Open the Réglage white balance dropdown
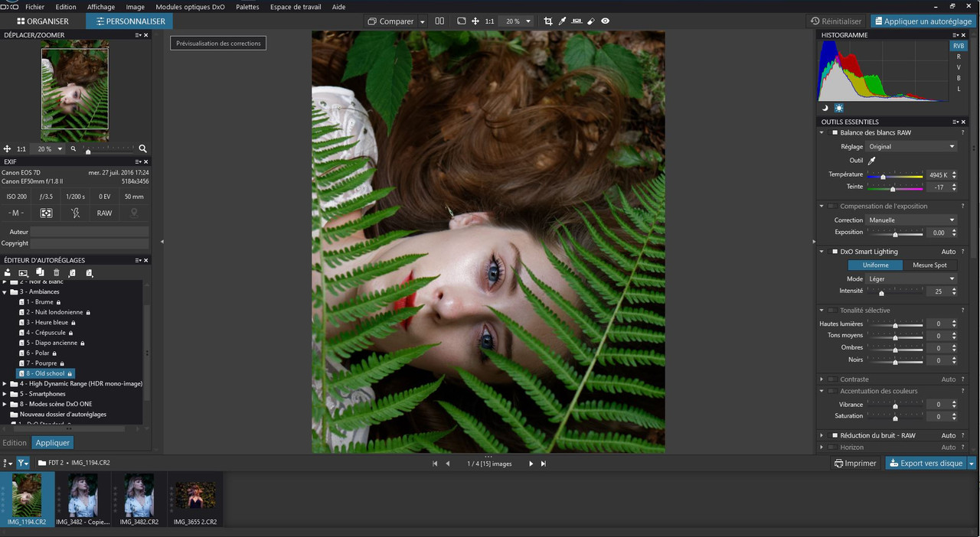 point(911,147)
